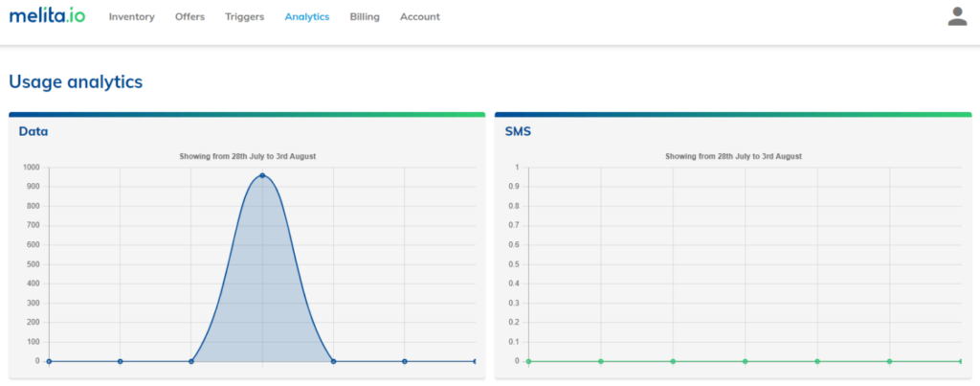Viewport: 980px width, 386px height.
Task: Click fifth data point in Data chart
Action: point(333,361)
